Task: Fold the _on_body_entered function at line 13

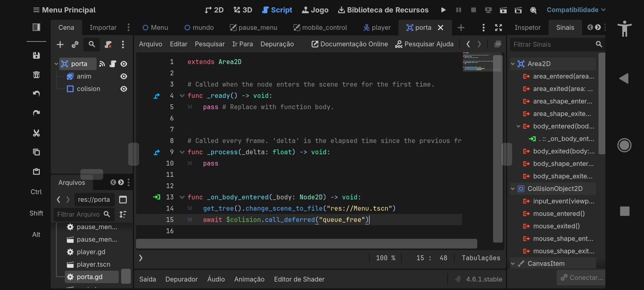Action: pos(182,197)
